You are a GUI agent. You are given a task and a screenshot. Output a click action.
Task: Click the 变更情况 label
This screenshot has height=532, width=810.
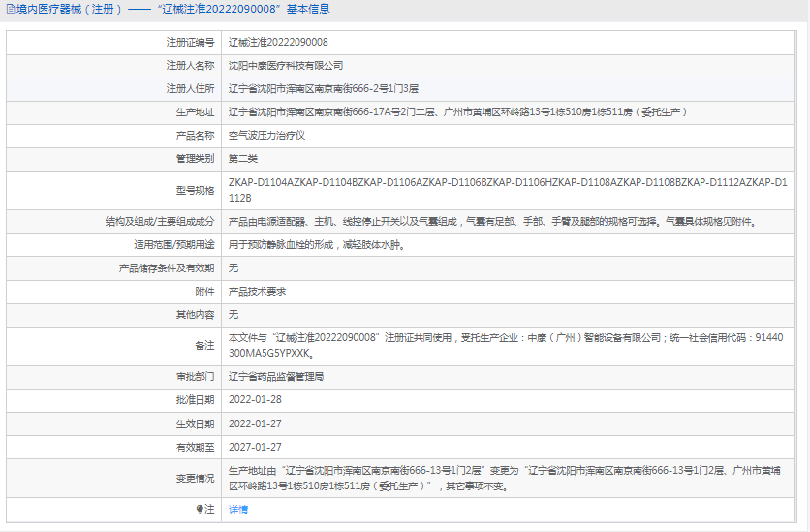pyautogui.click(x=195, y=479)
